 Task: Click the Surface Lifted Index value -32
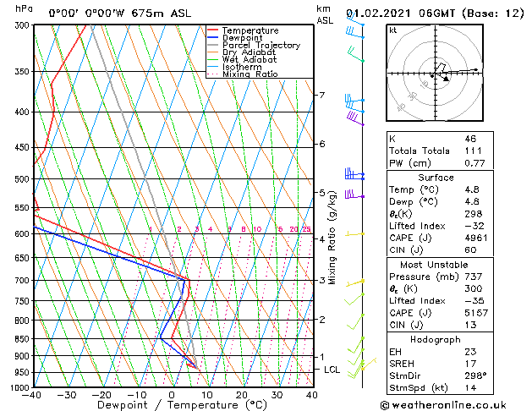474,226
